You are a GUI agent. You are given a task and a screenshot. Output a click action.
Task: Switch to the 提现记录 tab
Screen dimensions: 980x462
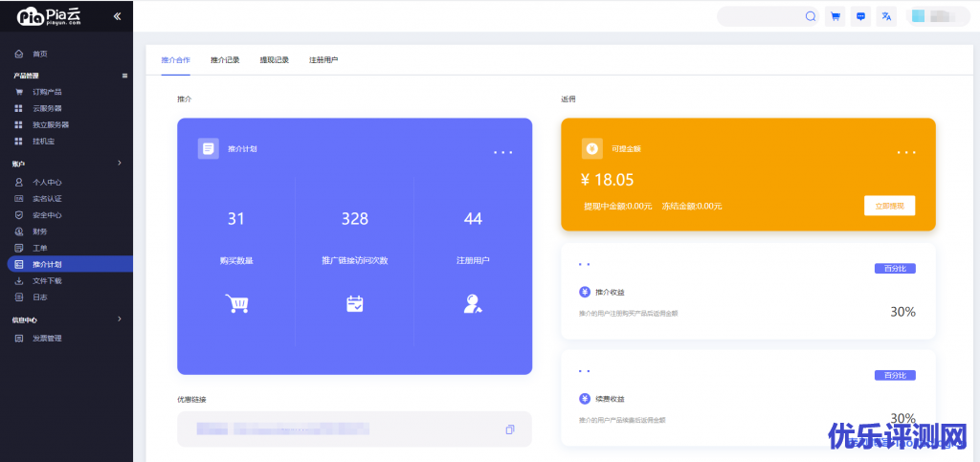tap(274, 60)
